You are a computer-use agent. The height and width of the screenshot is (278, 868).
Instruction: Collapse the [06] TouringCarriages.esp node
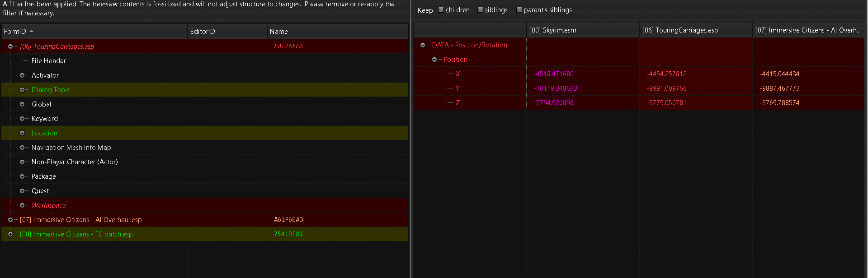[x=10, y=46]
